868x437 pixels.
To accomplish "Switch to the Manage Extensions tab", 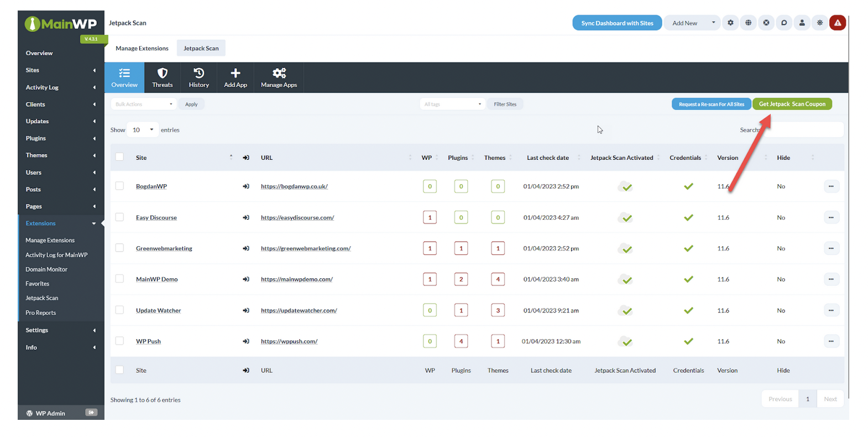I will click(142, 48).
